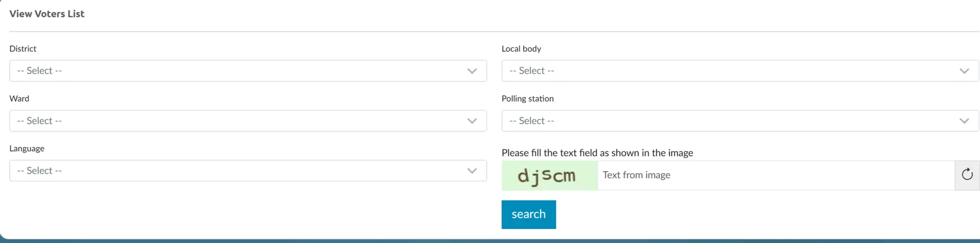Refresh the captcha image
This screenshot has width=980, height=243.
tap(967, 175)
